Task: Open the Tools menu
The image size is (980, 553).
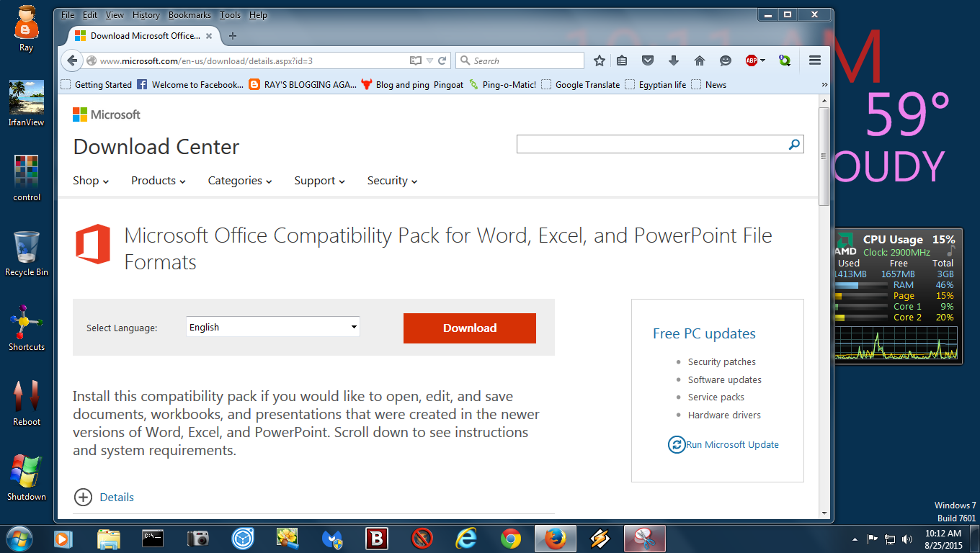Action: pyautogui.click(x=231, y=14)
